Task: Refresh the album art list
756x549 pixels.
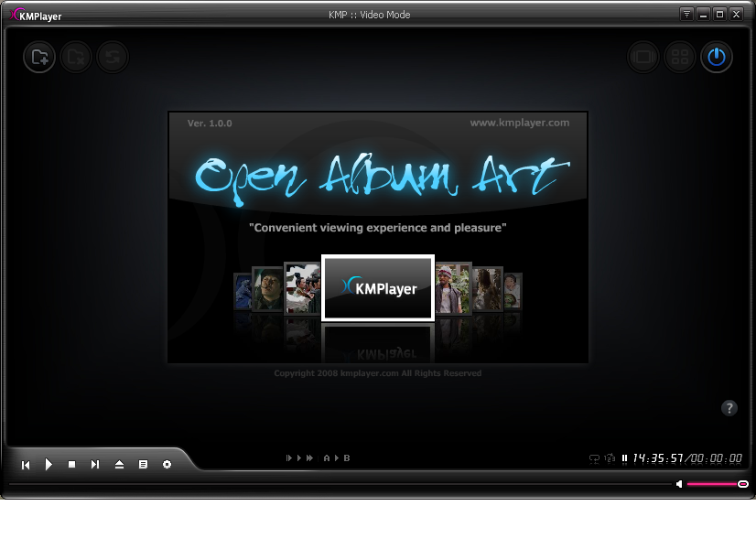Action: pyautogui.click(x=113, y=57)
